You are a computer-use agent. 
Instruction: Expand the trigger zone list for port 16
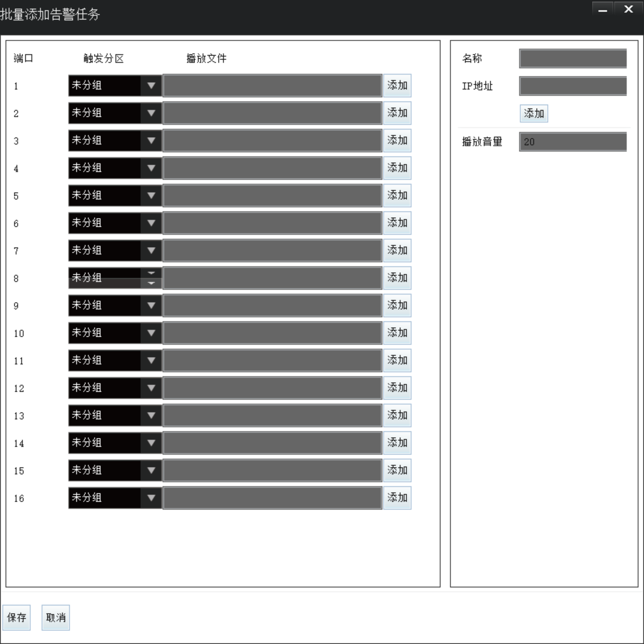click(x=152, y=498)
